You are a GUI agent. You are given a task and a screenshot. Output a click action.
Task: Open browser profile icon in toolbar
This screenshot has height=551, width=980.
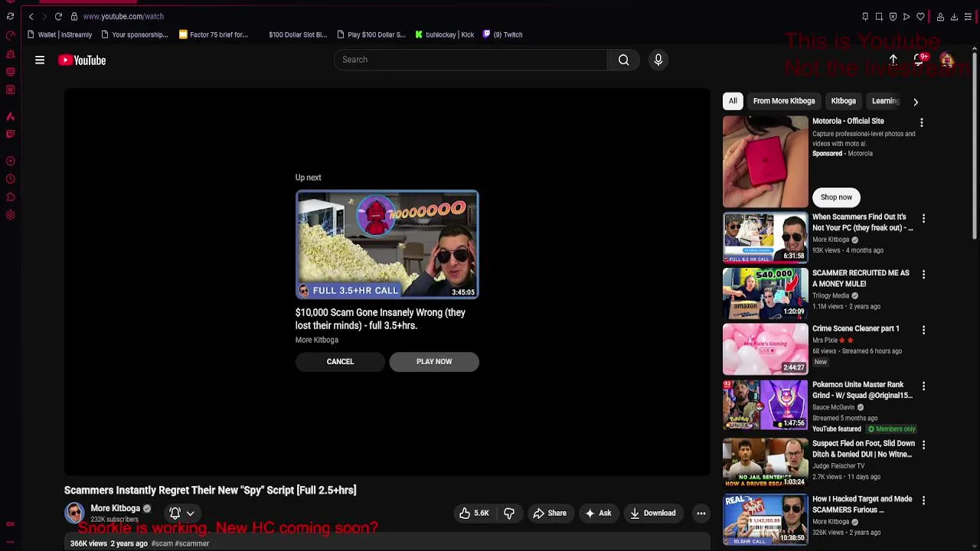coord(940,16)
